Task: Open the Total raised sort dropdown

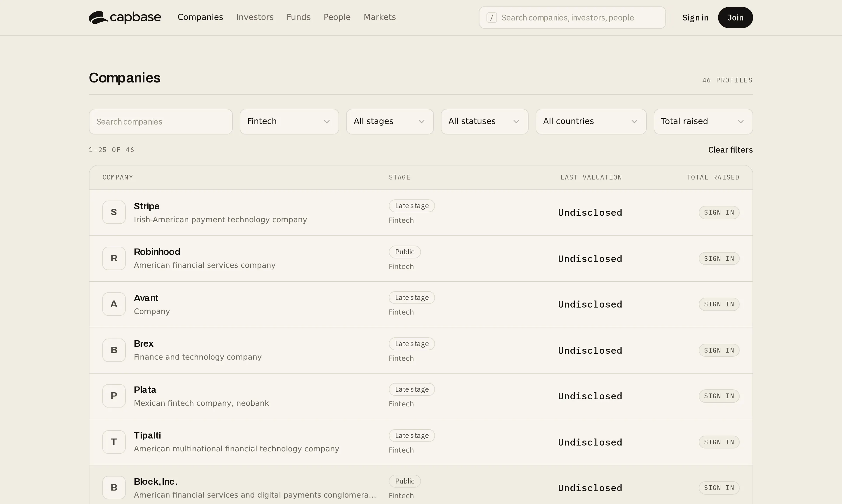Action: [x=703, y=122]
